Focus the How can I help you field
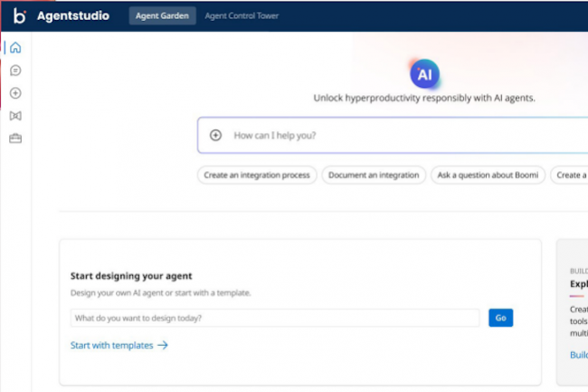 [x=393, y=135]
